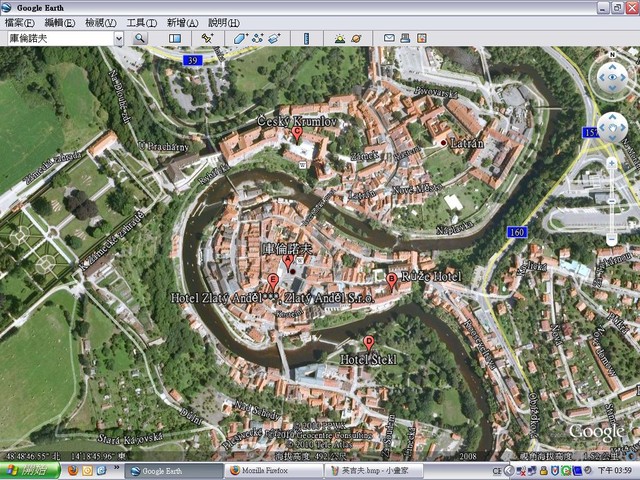This screenshot has width=640, height=480.
Task: Toggle the sidebar panel icon
Action: pos(175,38)
